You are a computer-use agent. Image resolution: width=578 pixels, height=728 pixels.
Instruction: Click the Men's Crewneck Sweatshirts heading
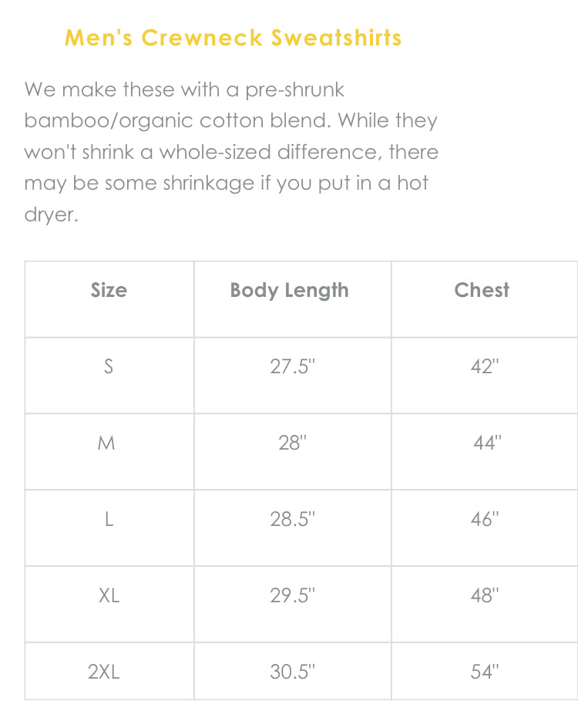tap(233, 38)
